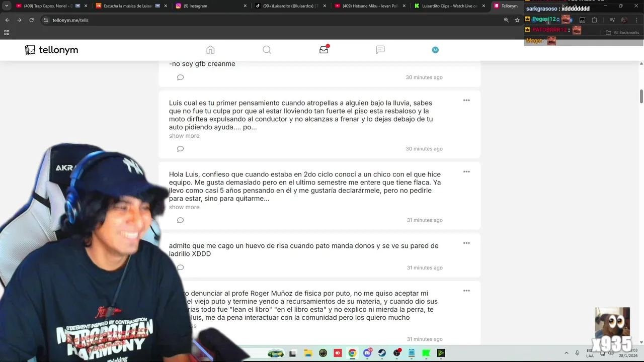
Task: Click the scrollbar up arrow
Action: pyautogui.click(x=641, y=63)
